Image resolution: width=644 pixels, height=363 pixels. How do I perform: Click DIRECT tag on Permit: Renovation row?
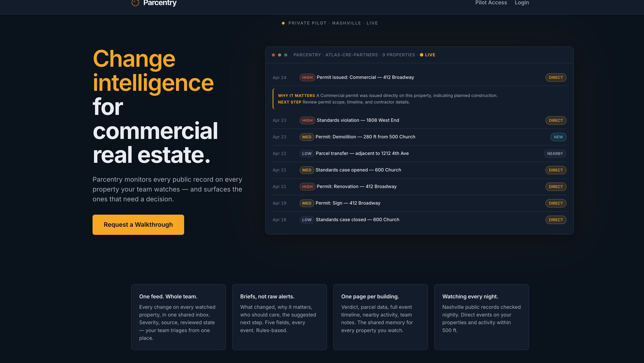(556, 187)
